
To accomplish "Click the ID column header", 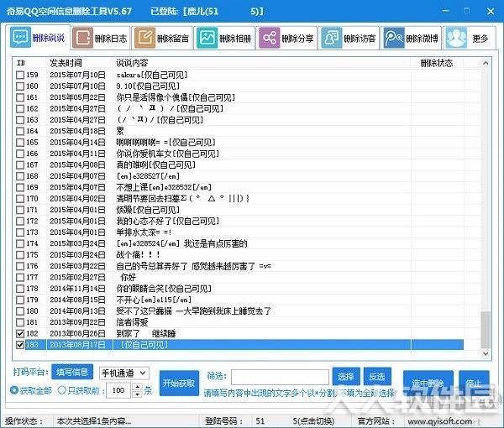I will pos(21,63).
